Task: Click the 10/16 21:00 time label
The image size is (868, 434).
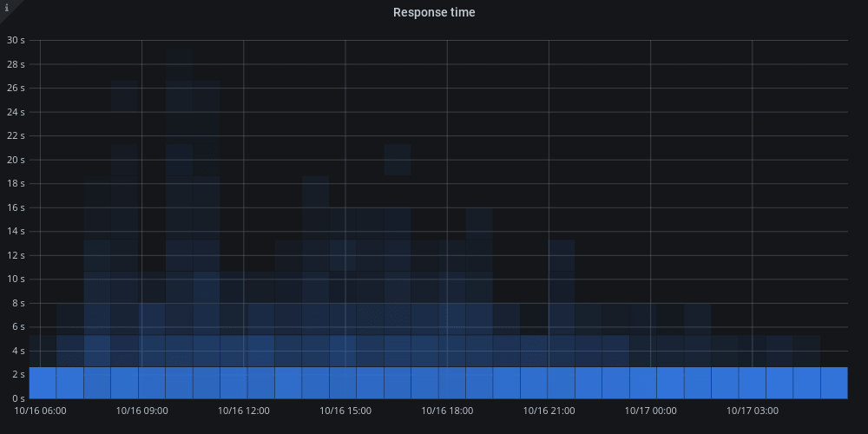Action: (549, 411)
